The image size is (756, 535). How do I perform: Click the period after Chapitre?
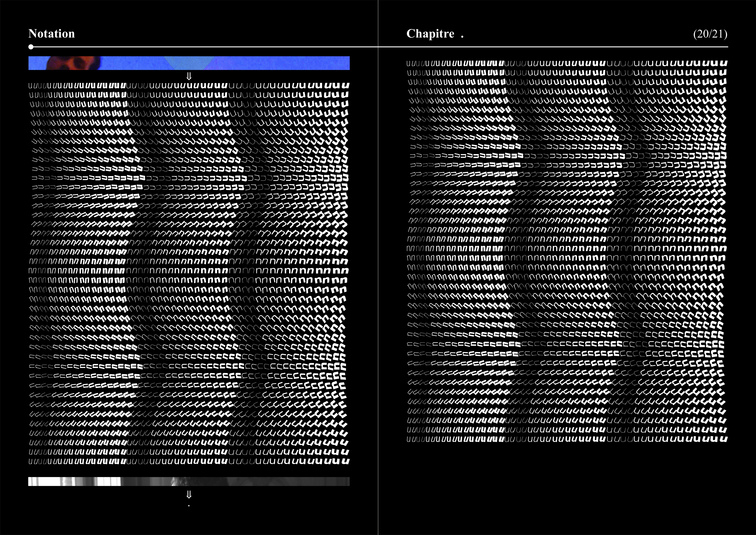point(462,37)
